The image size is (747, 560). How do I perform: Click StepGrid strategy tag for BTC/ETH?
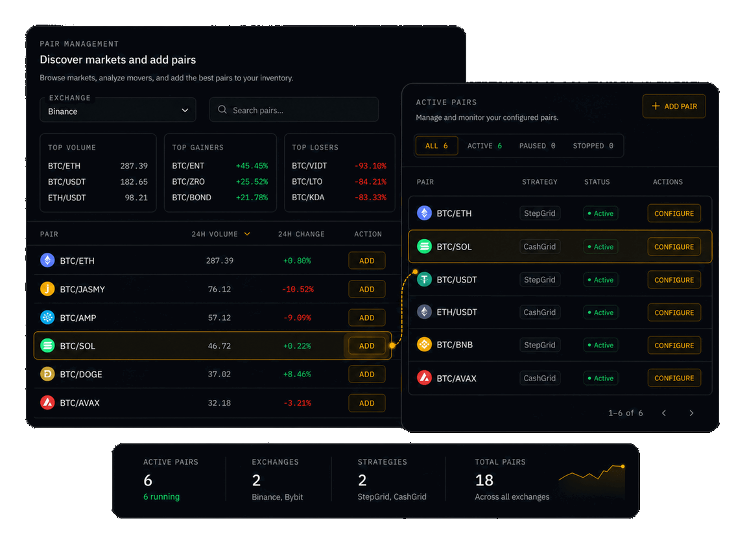coord(539,213)
